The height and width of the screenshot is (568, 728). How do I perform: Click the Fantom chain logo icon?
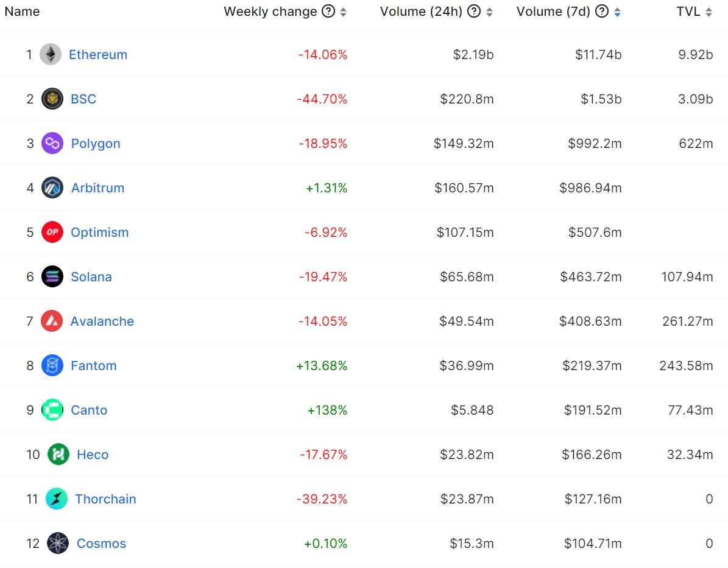(x=52, y=366)
